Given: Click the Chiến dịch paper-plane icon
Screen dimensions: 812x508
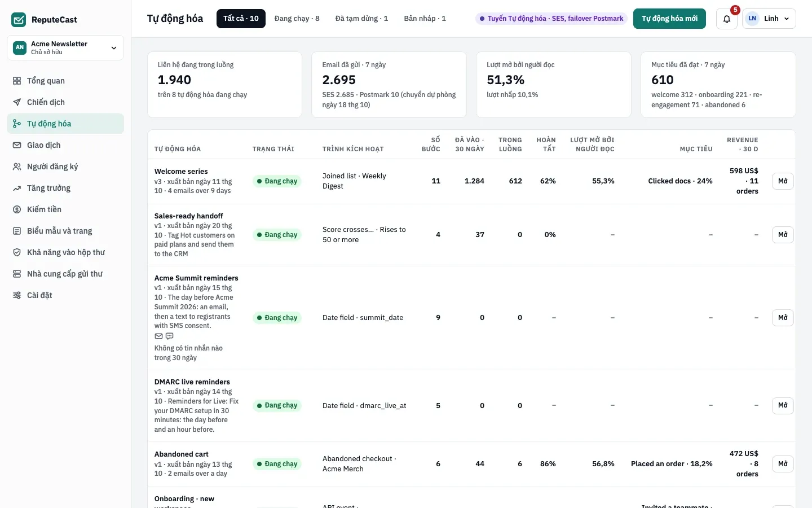Looking at the screenshot, I should pyautogui.click(x=17, y=102).
